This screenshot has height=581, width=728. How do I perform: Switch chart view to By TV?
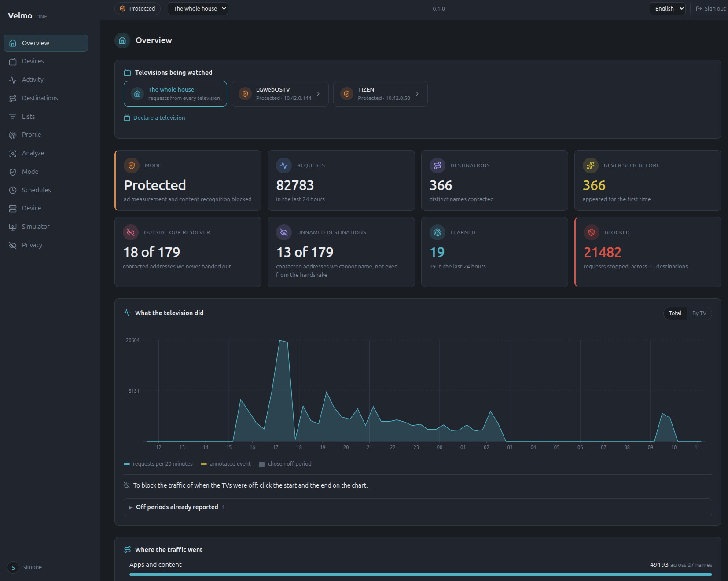tap(699, 313)
